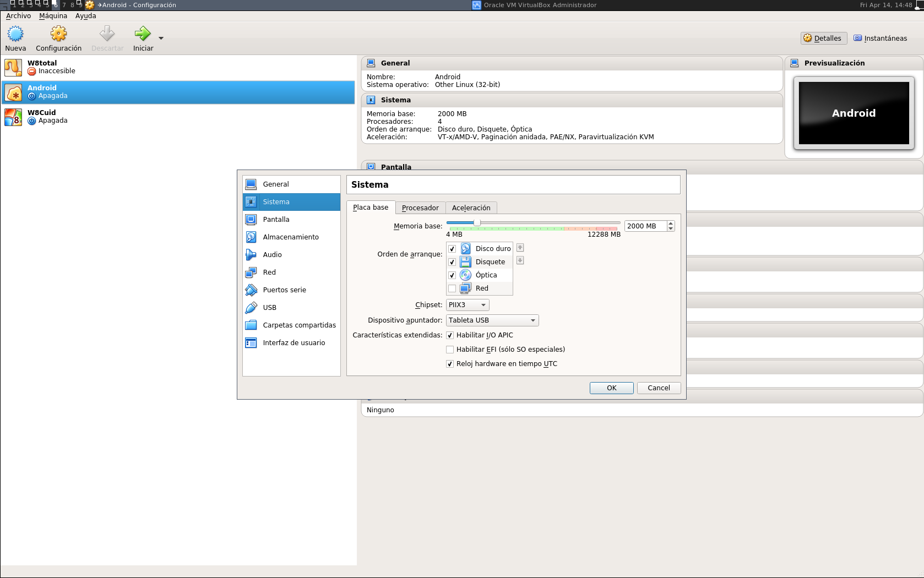Click the date and time clock
Screen dimensions: 924x578
[886, 5]
